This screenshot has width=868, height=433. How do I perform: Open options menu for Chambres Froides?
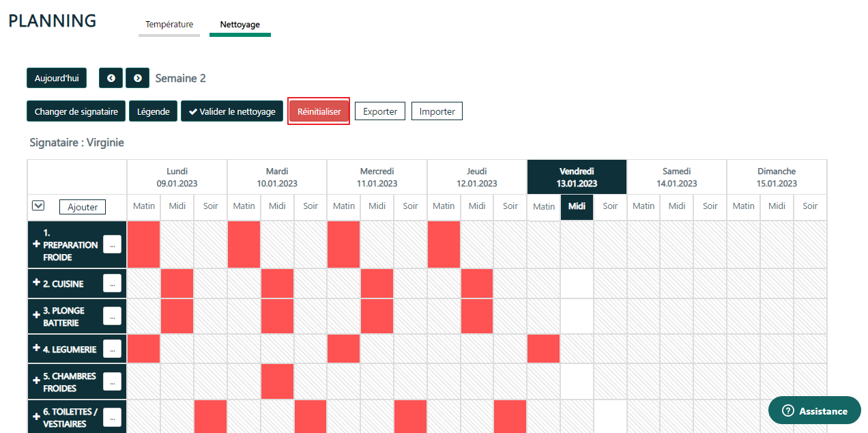[112, 382]
